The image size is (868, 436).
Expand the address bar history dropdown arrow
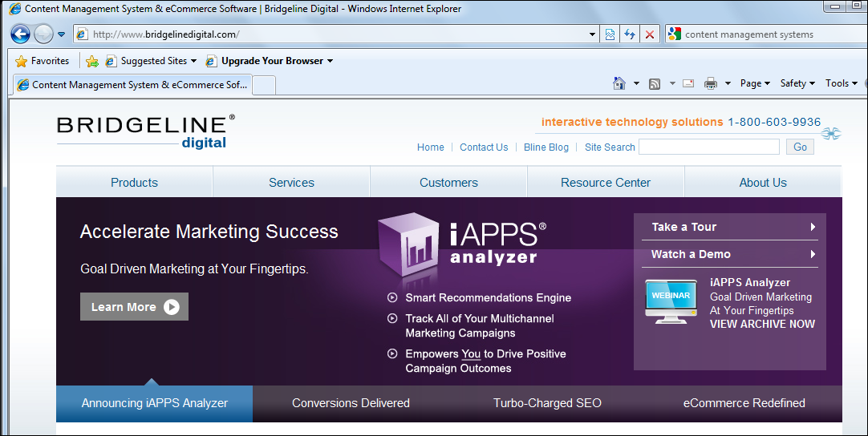592,34
